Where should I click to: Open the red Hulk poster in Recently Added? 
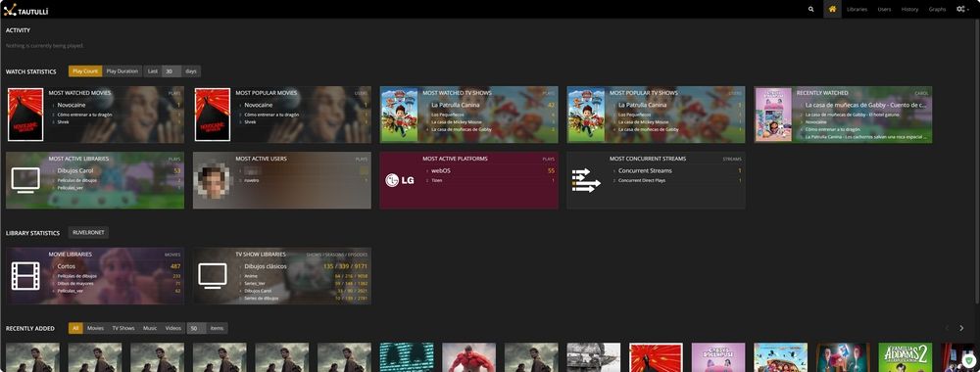(x=468, y=357)
